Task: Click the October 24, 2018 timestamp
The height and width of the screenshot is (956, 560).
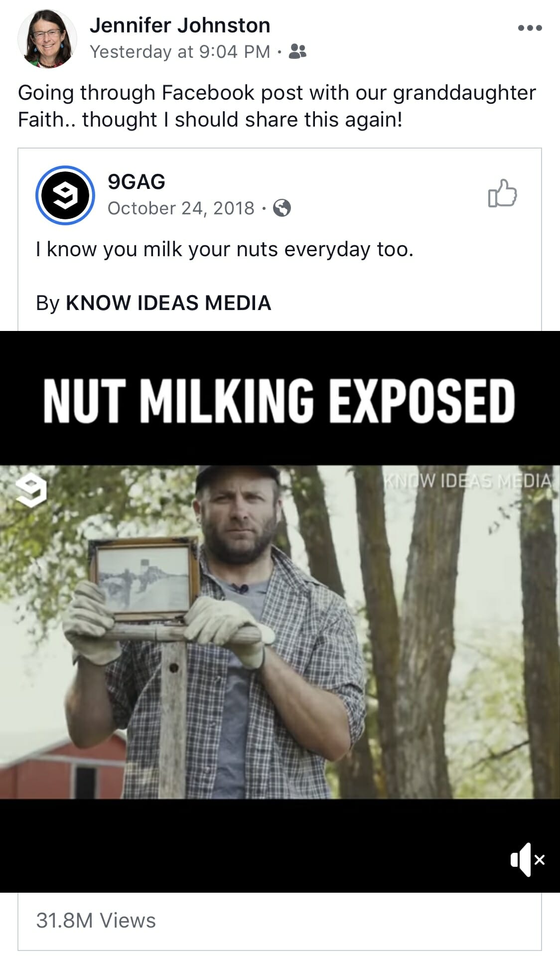Action: click(181, 208)
